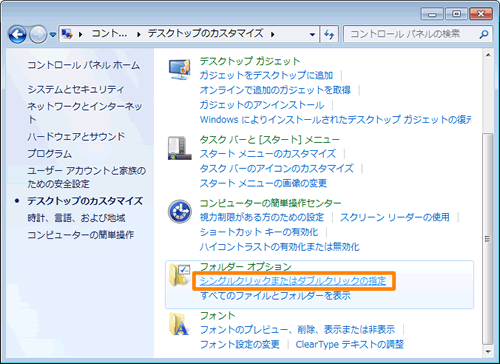Open タスク バーと [スタート] メニュー heading
The height and width of the screenshot is (364, 500).
click(269, 139)
